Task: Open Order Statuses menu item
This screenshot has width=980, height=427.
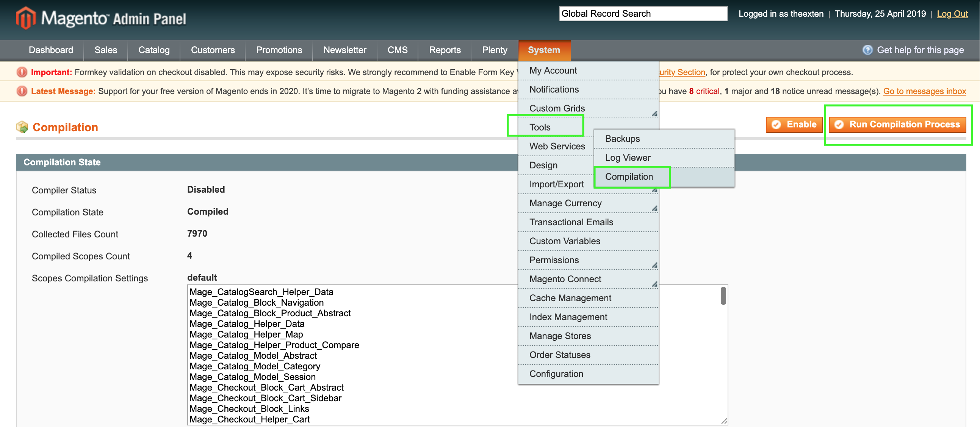Action: 588,355
